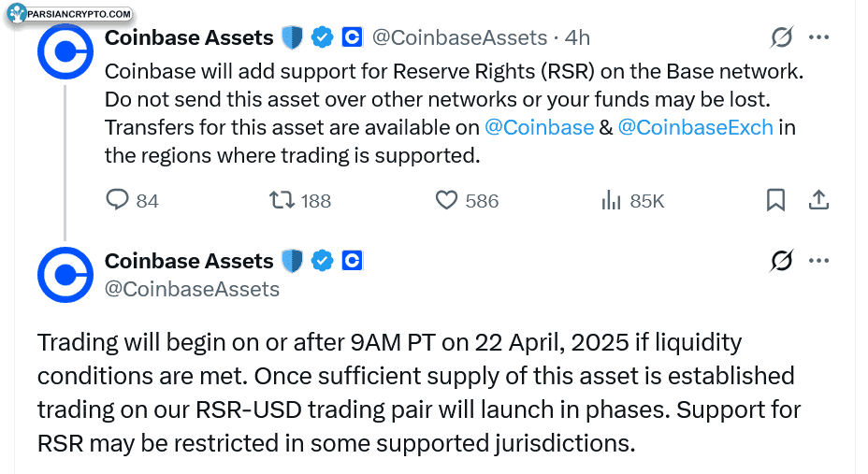The width and height of the screenshot is (868, 474).
Task: Open the @Coinbase mention link
Action: 539,128
